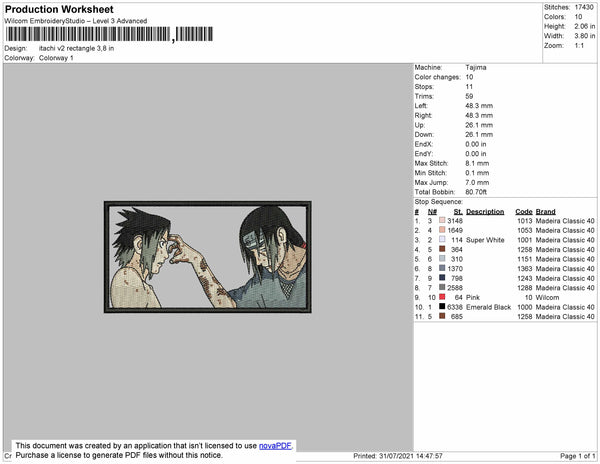
Task: Click the color swatch for stop 1 code 1013
Action: tap(442, 220)
